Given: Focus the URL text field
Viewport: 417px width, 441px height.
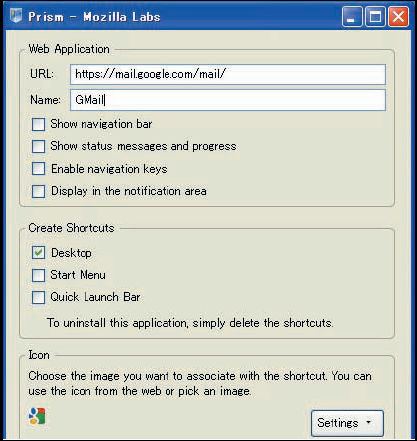Looking at the screenshot, I should point(228,74).
